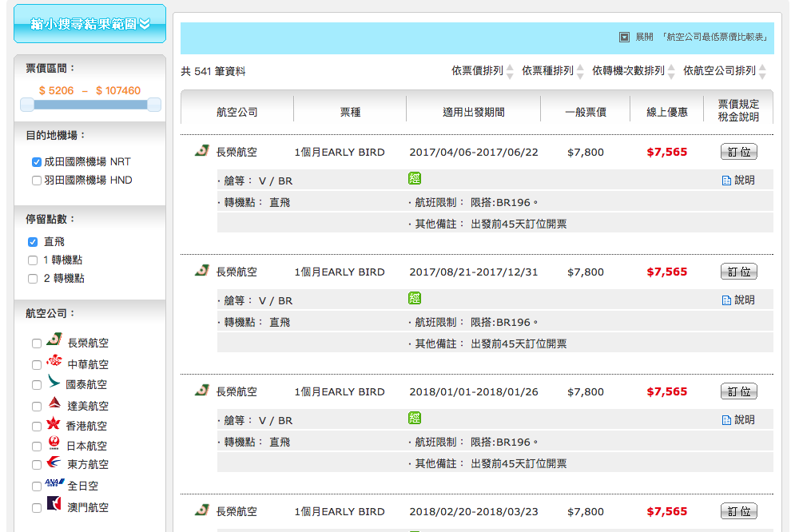Click the Cathay Pacific logo in sidebar
This screenshot has height=532, width=803.
click(54, 383)
